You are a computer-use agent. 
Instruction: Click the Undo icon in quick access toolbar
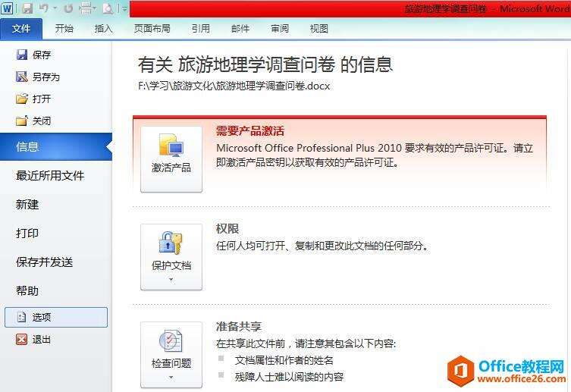click(44, 8)
